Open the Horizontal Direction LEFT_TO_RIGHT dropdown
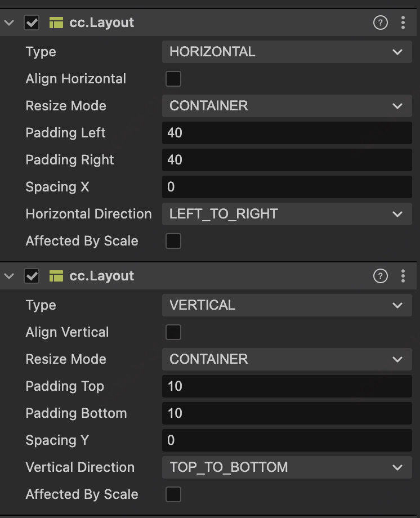Screen dimensions: 420x518 [287, 214]
